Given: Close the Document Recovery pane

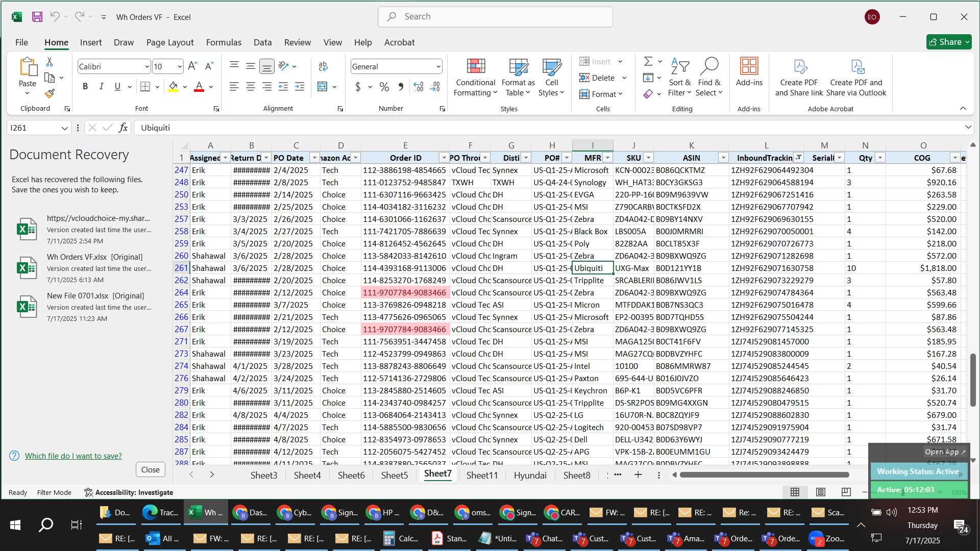Looking at the screenshot, I should (150, 469).
